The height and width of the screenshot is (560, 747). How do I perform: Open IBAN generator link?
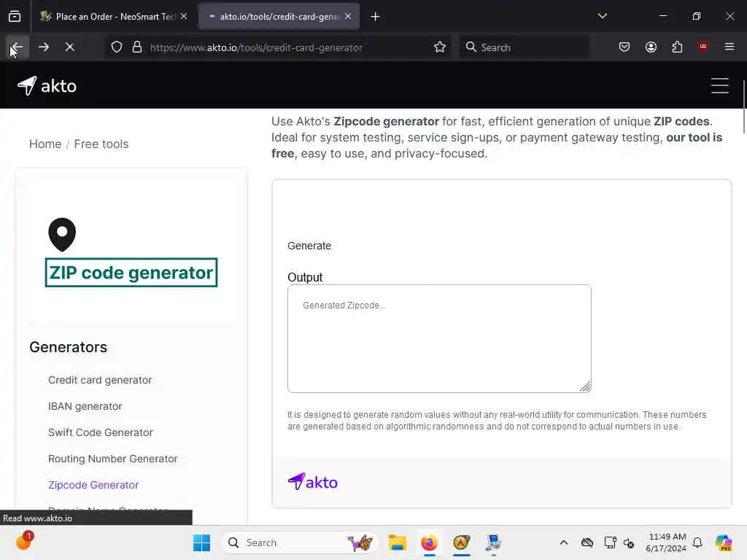coord(85,406)
